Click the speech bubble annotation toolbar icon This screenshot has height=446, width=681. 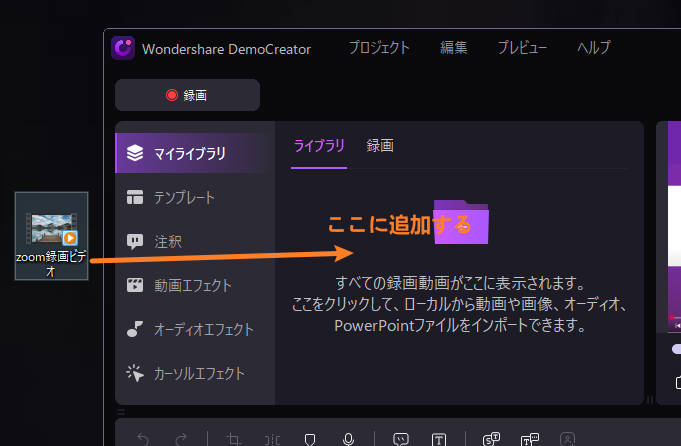point(400,439)
